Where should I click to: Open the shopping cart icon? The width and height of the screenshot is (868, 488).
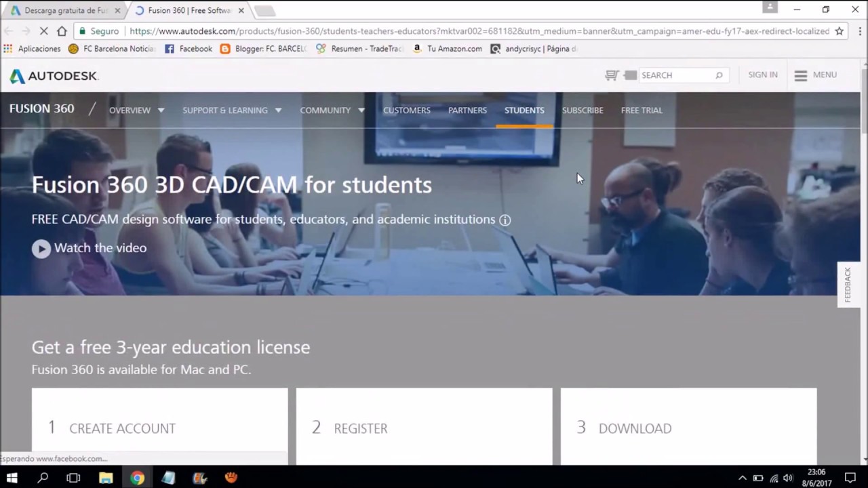tap(612, 75)
